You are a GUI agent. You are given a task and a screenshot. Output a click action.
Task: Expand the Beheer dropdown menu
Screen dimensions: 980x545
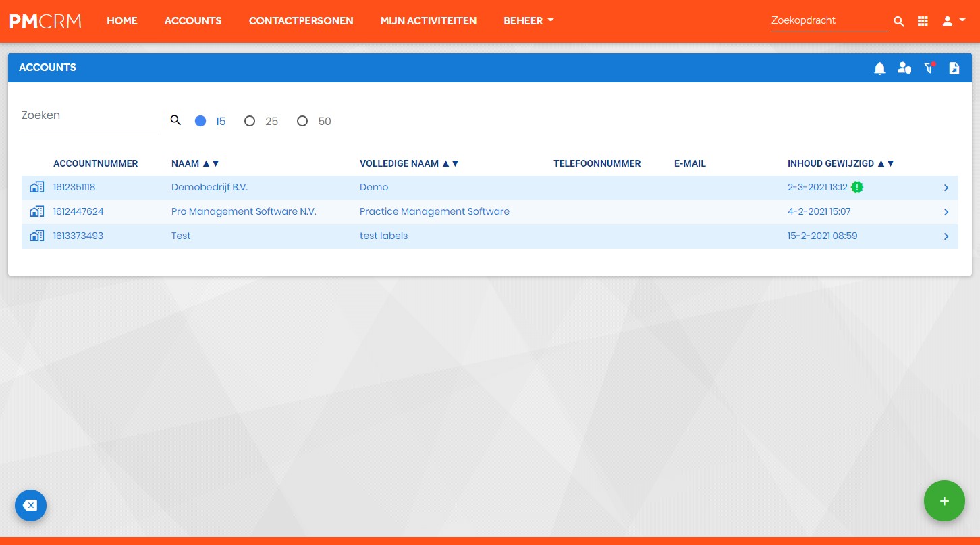(x=528, y=21)
